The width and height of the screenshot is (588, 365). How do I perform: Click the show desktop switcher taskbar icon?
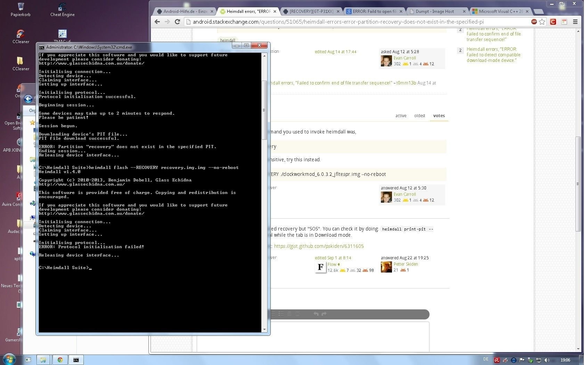[x=28, y=360]
